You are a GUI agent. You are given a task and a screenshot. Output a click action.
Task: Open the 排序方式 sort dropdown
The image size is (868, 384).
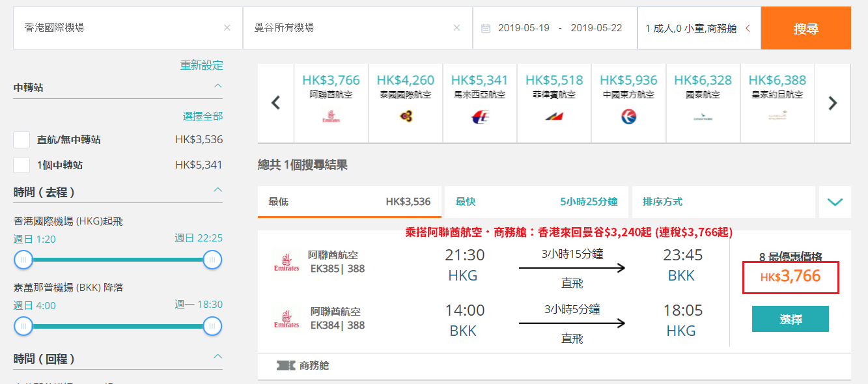(723, 202)
